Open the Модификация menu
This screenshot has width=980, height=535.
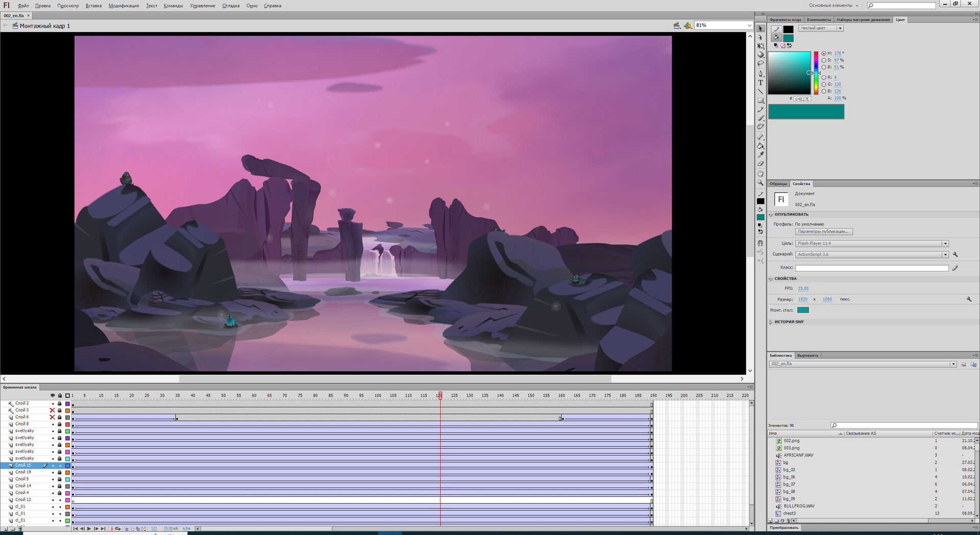[124, 6]
